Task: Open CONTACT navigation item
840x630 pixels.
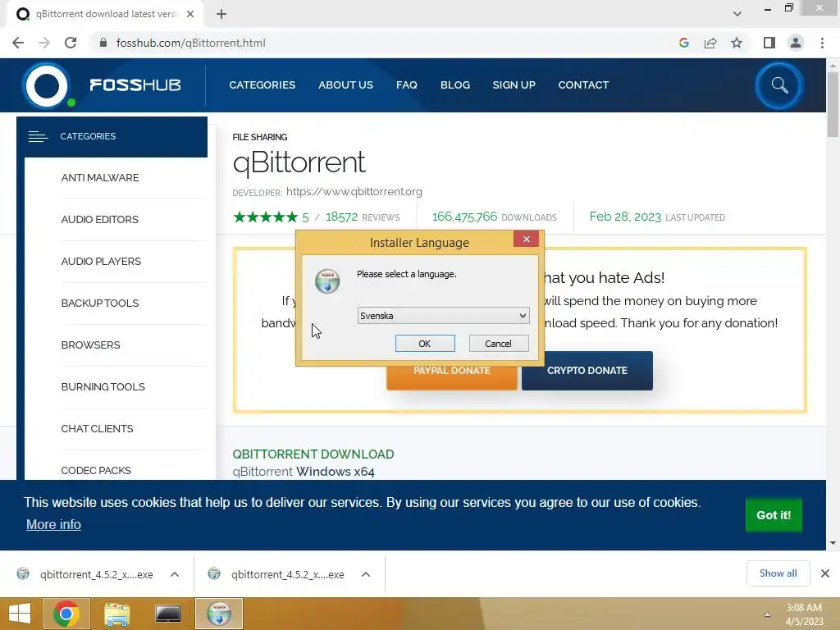Action: (x=583, y=85)
